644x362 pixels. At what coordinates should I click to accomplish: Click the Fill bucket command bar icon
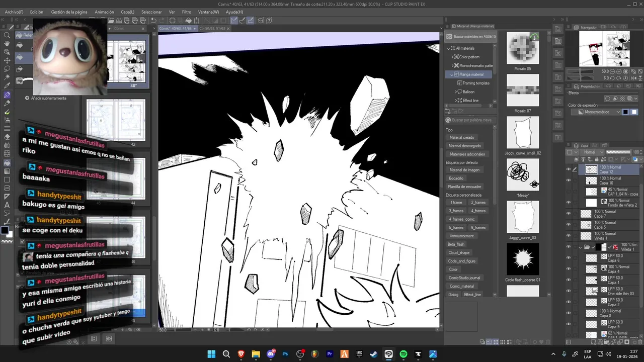tap(189, 21)
